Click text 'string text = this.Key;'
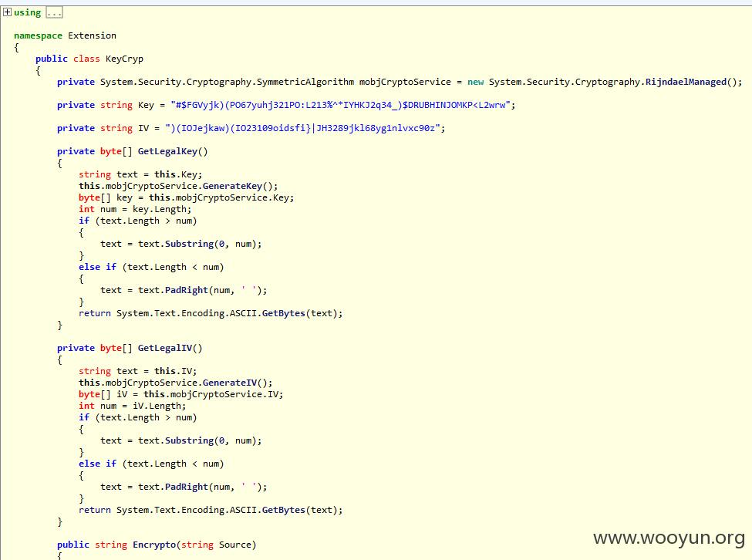The image size is (752, 560). [140, 174]
